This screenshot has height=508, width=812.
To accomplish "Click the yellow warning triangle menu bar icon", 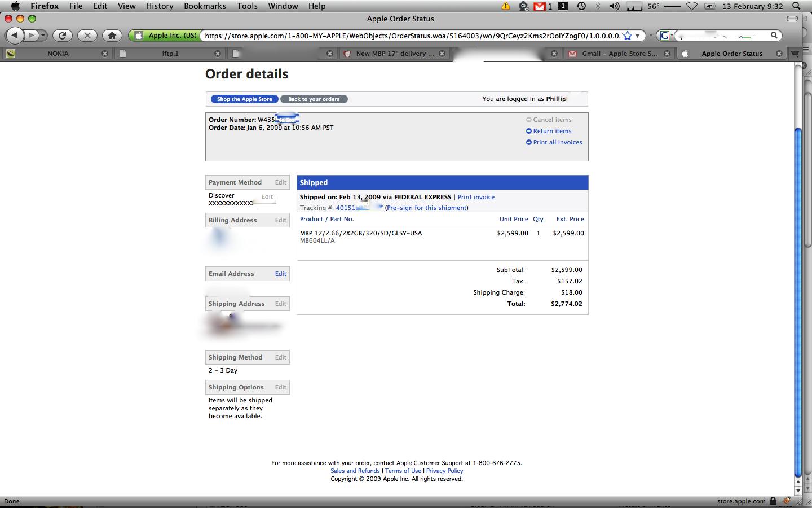I will tap(506, 6).
